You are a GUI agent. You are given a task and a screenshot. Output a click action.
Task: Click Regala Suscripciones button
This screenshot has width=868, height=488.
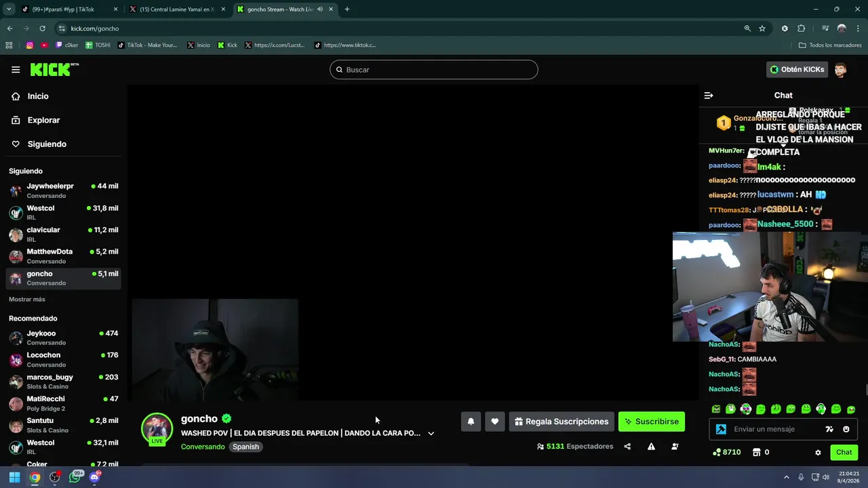561,422
